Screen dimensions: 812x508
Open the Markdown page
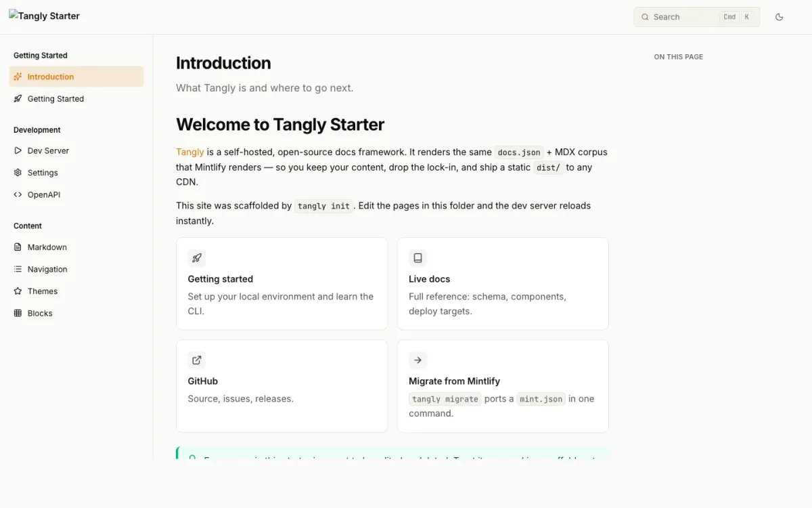tap(76, 247)
